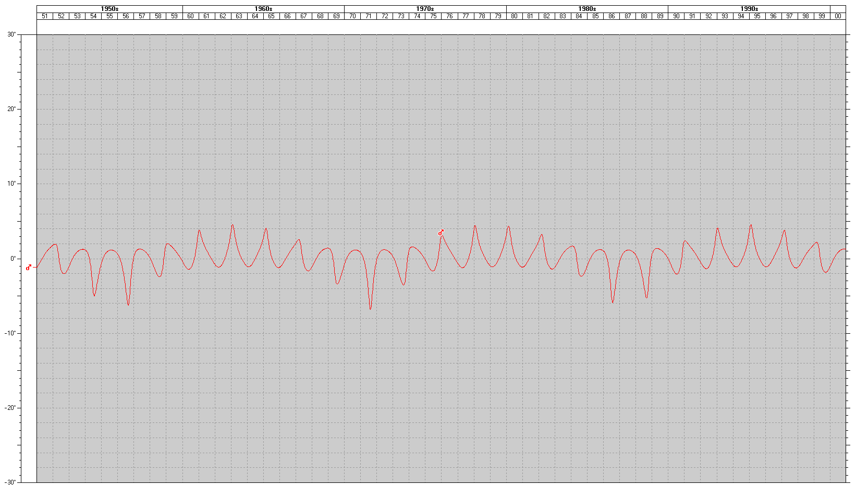Select year 00 at the timeline end
This screenshot has width=868, height=497.
point(838,16)
